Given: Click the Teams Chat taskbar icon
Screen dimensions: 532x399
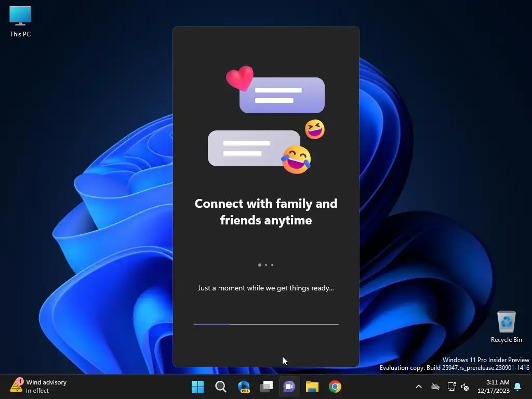Looking at the screenshot, I should (289, 387).
